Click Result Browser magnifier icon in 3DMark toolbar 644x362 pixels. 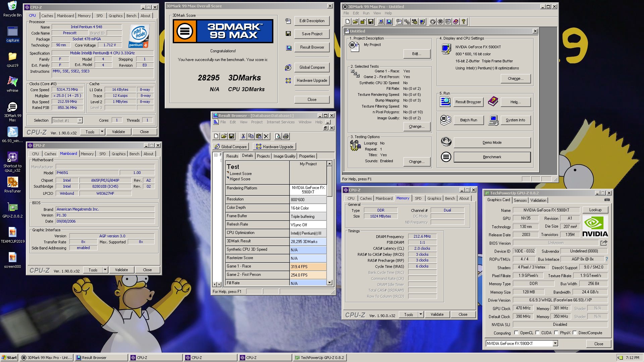[x=389, y=22]
